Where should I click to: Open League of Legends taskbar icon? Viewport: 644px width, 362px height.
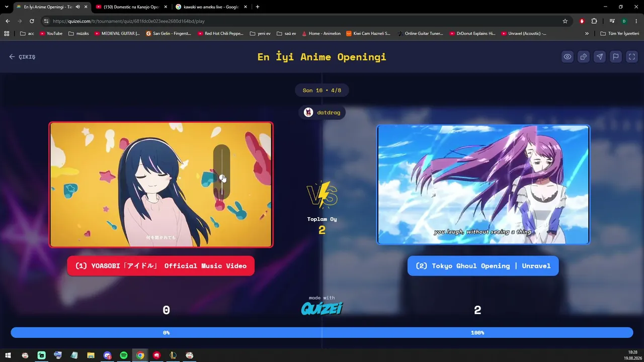point(173,355)
